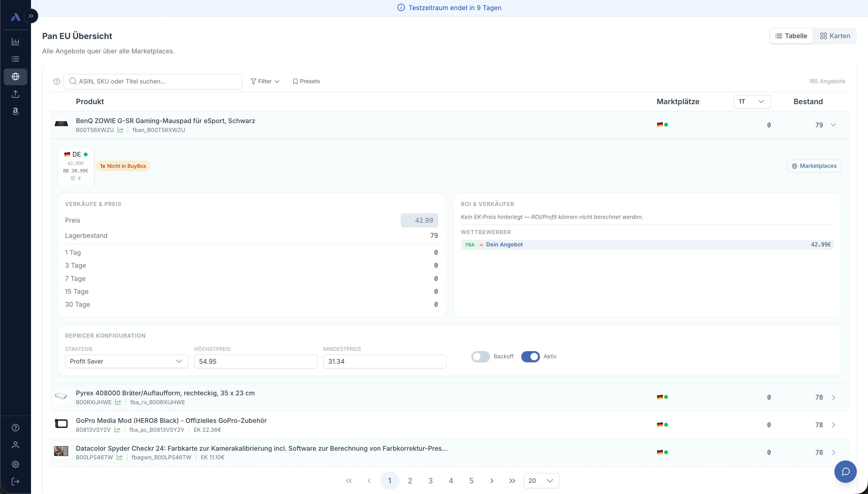Open the analytics bar chart sidebar icon
868x494 pixels.
pyautogui.click(x=15, y=42)
